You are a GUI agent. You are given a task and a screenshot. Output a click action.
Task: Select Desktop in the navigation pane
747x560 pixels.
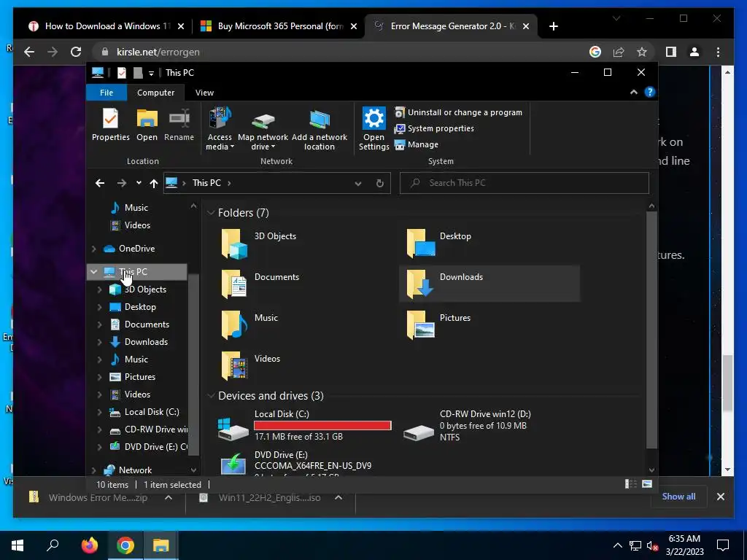tap(140, 307)
